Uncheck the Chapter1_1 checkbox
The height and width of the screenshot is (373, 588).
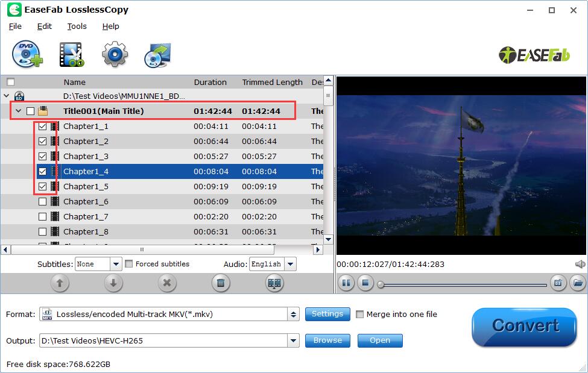pos(42,127)
